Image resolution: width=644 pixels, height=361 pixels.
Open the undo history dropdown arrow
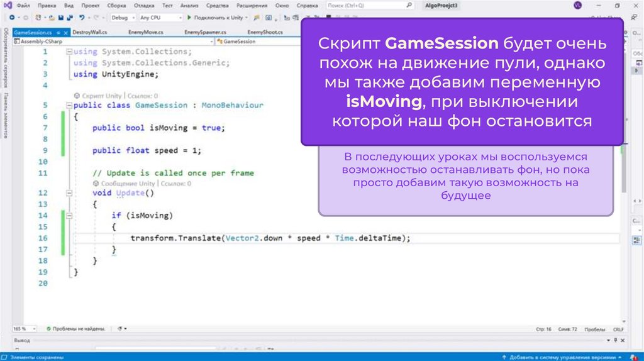coord(89,18)
